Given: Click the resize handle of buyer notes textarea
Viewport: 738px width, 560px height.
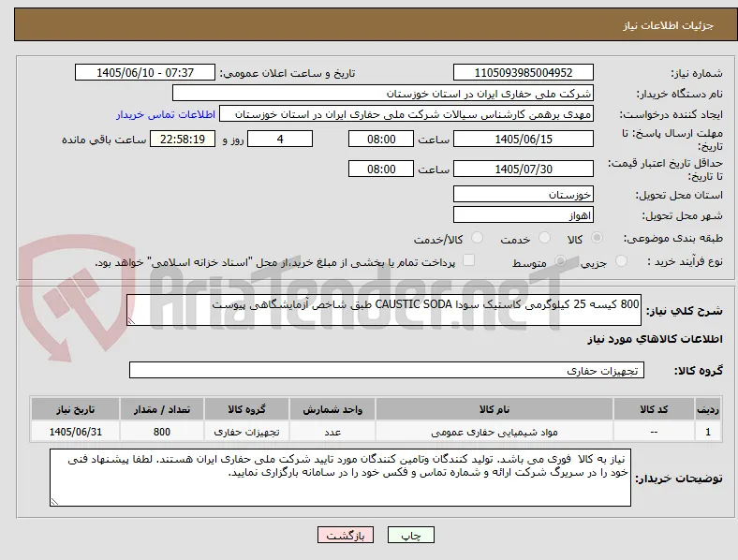Looking at the screenshot, I should pyautogui.click(x=54, y=502).
